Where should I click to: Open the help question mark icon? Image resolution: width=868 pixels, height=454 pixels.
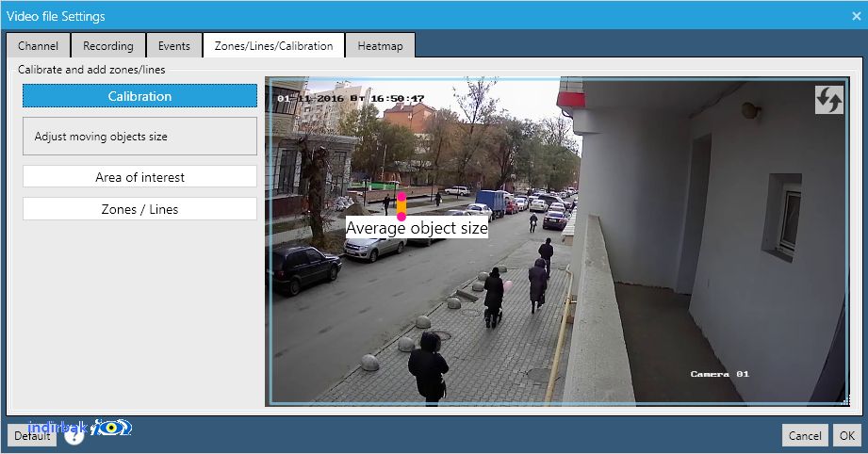pyautogui.click(x=74, y=435)
